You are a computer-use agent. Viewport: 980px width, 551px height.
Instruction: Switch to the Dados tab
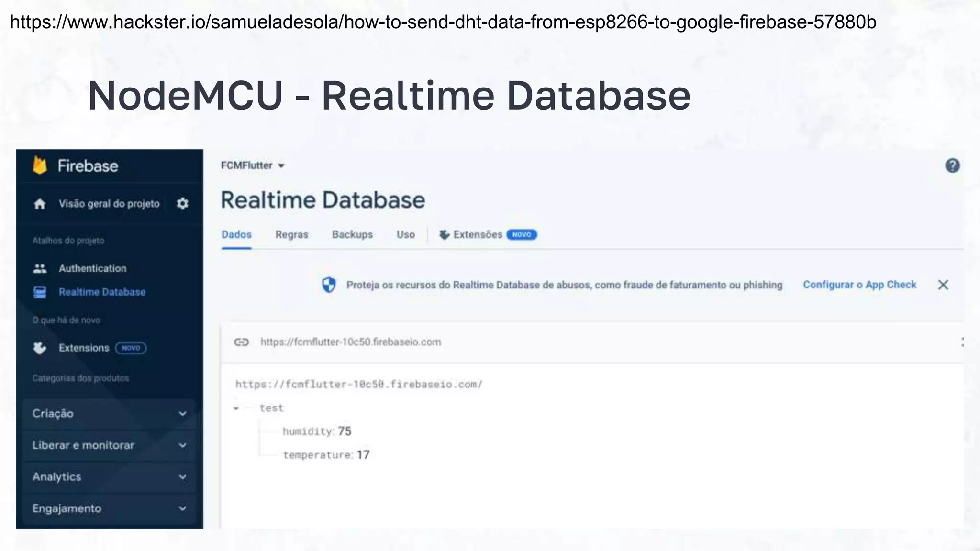pos(236,235)
